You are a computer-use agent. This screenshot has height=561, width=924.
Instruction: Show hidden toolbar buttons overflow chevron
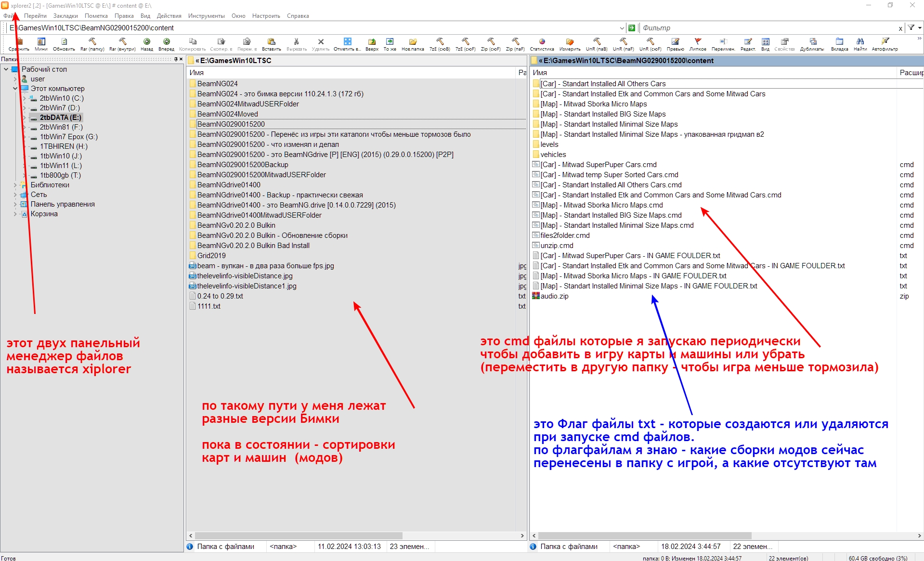coord(920,39)
